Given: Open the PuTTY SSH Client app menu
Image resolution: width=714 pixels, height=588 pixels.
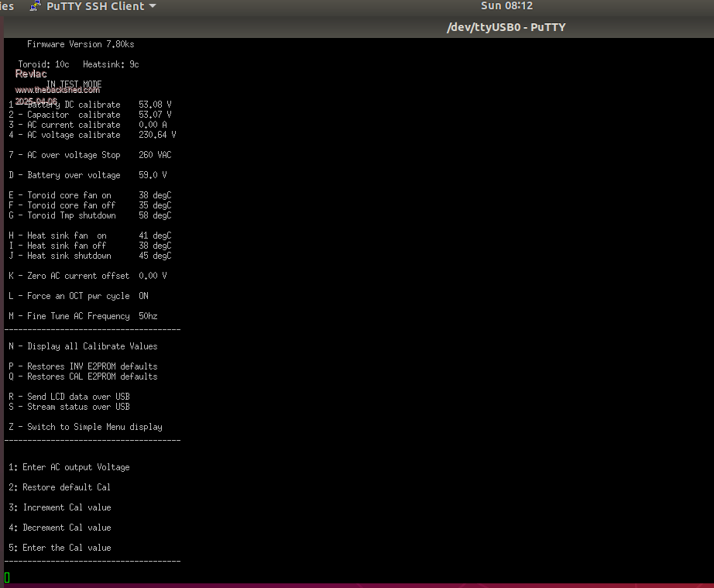Looking at the screenshot, I should coord(93,6).
